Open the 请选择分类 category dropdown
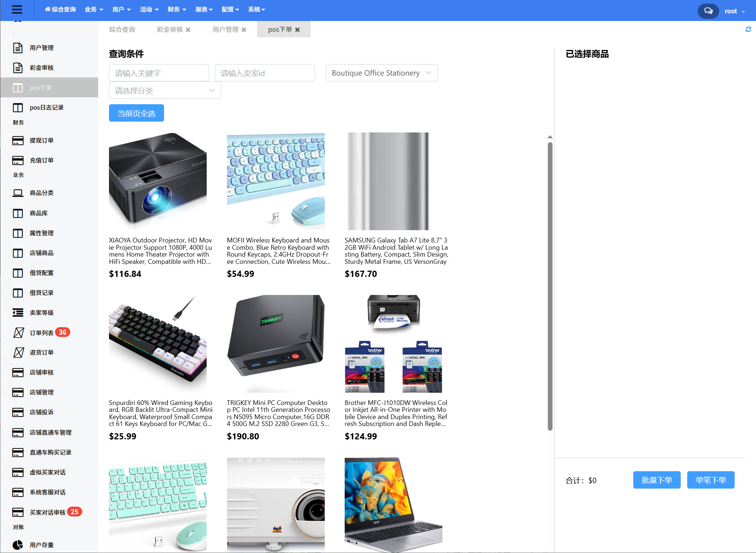This screenshot has width=756, height=553. click(x=165, y=90)
